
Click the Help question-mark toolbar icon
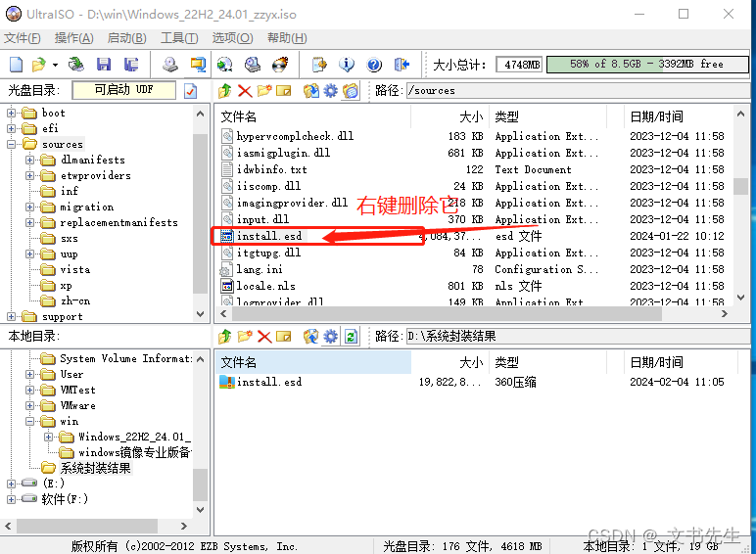(374, 64)
